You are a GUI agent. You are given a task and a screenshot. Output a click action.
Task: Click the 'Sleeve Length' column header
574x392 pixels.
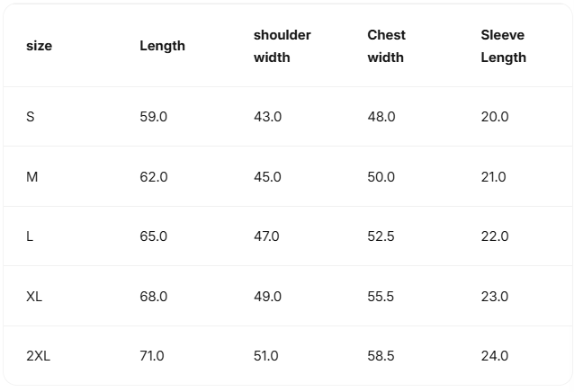503,46
